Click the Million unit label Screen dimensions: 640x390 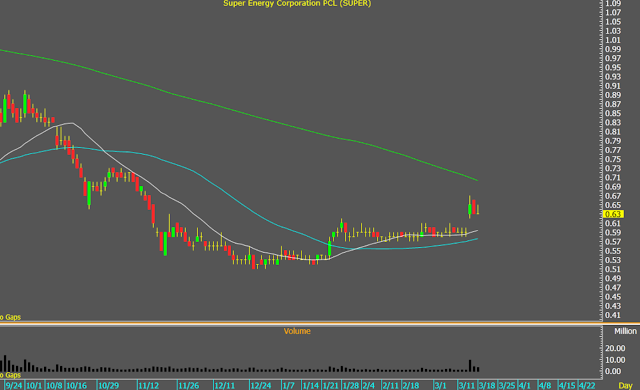pos(625,331)
